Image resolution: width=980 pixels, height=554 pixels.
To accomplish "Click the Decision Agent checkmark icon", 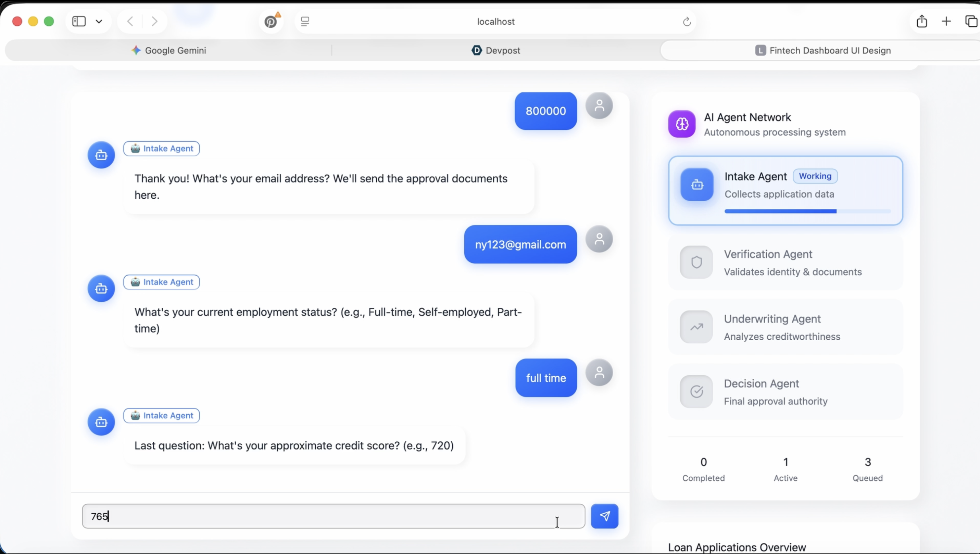I will point(696,391).
